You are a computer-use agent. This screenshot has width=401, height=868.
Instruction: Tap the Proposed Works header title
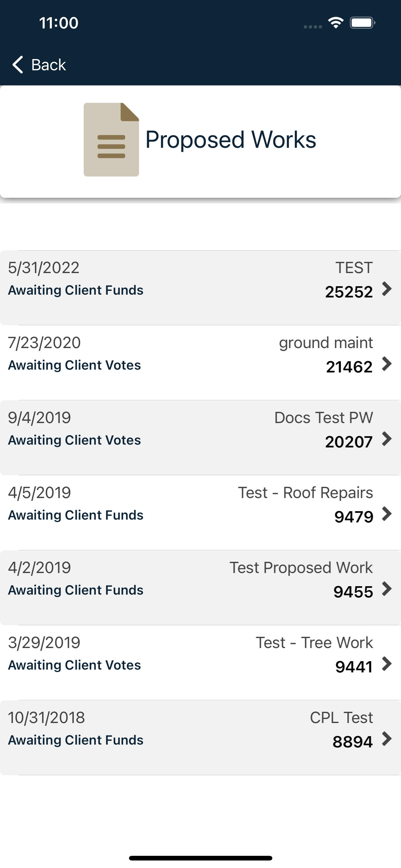pos(230,139)
